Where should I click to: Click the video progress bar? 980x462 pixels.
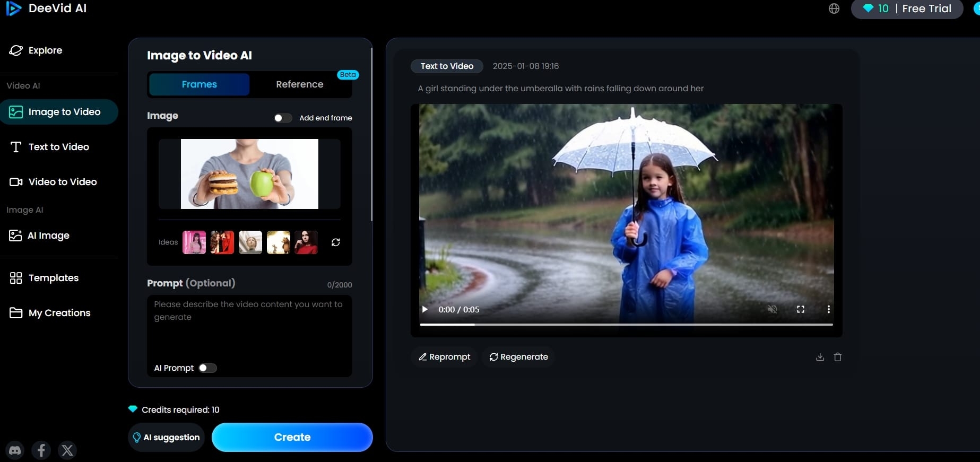[626, 324]
